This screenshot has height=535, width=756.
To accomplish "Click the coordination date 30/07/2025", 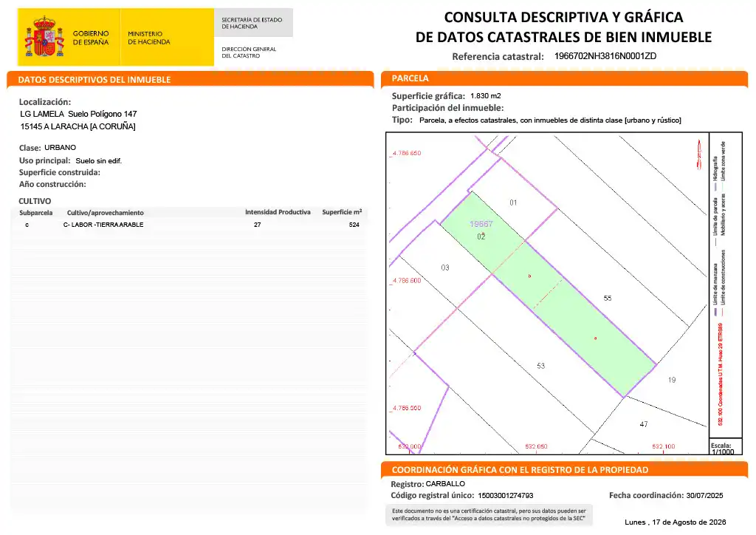I will (704, 495).
